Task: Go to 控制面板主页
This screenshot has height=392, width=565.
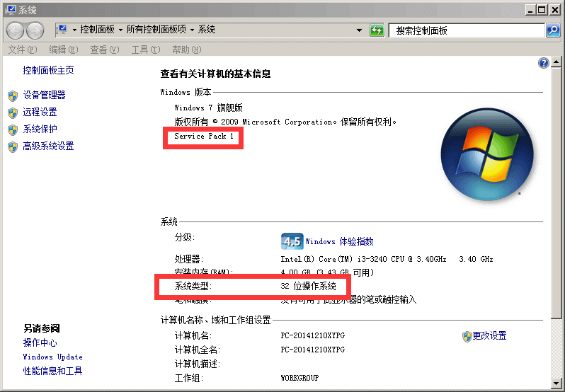Action: pos(49,70)
